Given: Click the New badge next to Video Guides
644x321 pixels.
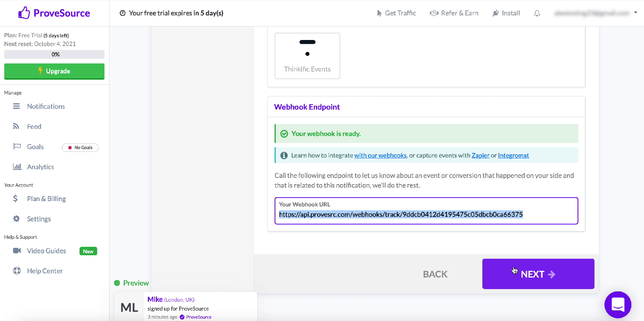Looking at the screenshot, I should tap(88, 251).
